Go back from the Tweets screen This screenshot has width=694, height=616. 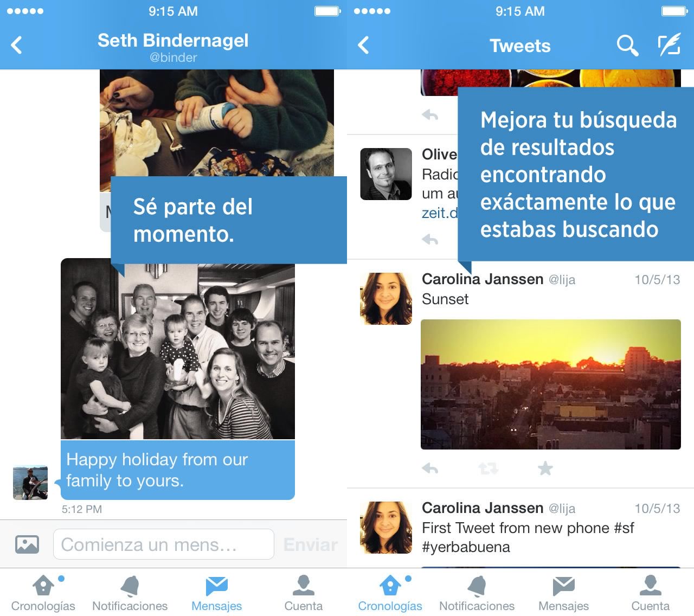click(x=364, y=45)
